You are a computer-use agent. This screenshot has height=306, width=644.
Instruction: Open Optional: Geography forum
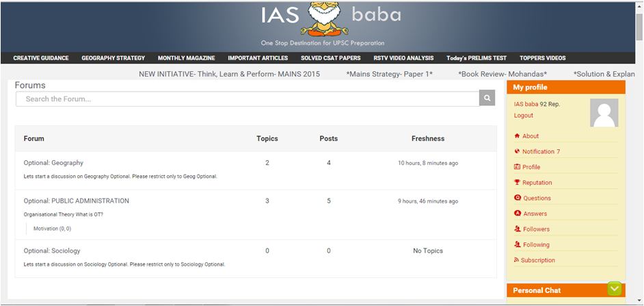53,163
